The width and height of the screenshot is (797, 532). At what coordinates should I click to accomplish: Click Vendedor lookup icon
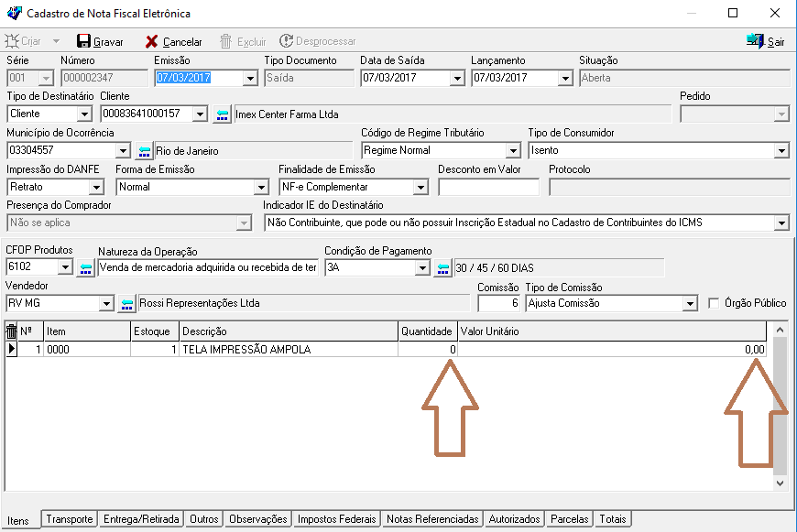126,303
